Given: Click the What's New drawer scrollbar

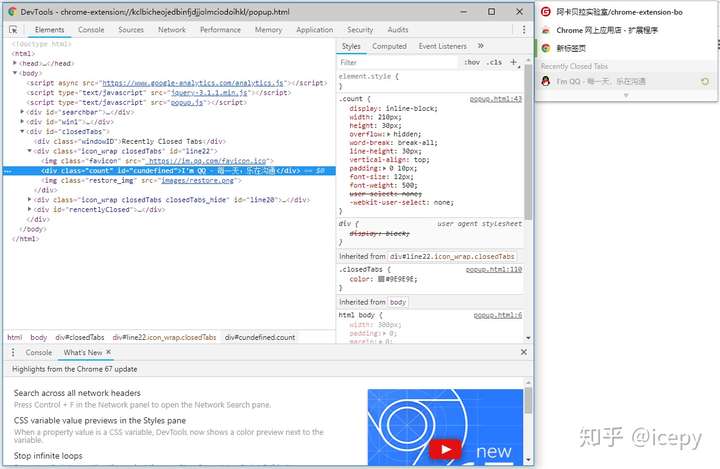Looking at the screenshot, I should coord(528,400).
